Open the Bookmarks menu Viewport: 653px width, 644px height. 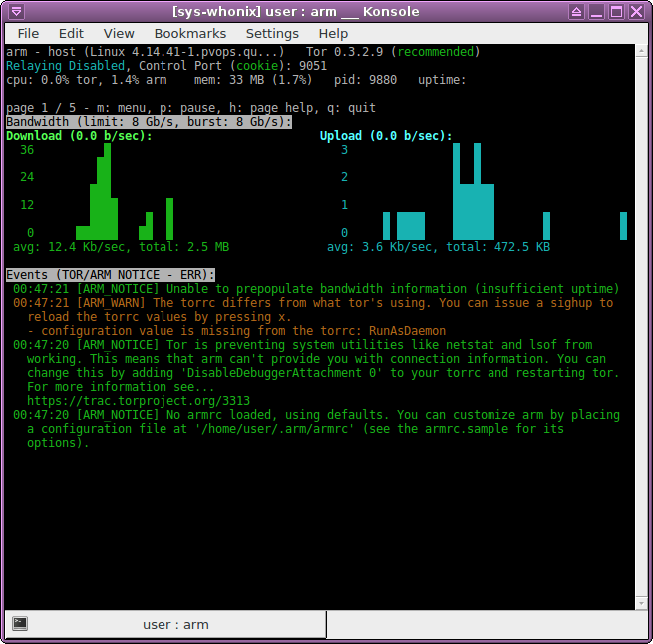tap(189, 33)
